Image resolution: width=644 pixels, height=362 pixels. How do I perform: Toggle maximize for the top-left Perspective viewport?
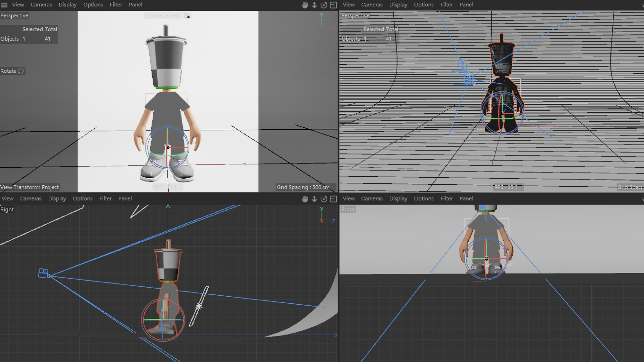[333, 5]
